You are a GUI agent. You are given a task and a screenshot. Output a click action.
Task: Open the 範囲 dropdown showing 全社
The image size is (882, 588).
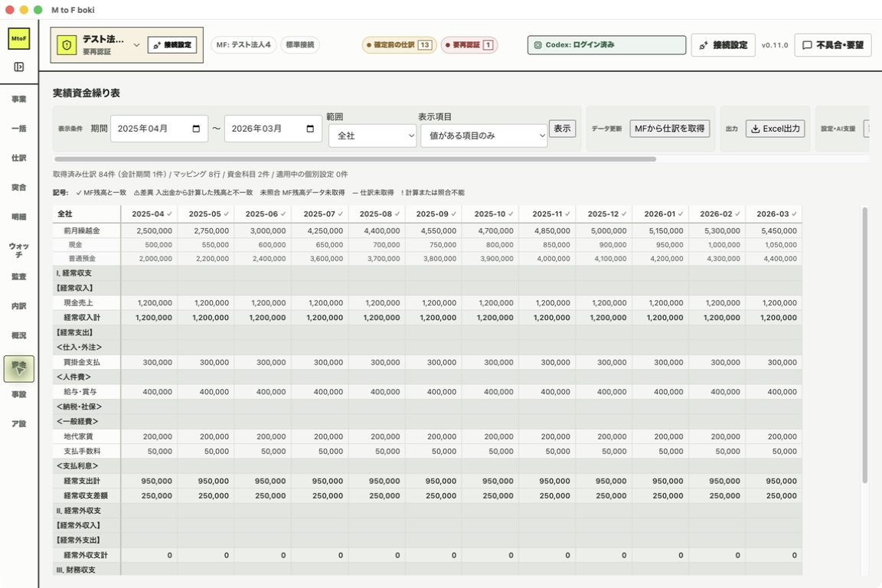372,136
